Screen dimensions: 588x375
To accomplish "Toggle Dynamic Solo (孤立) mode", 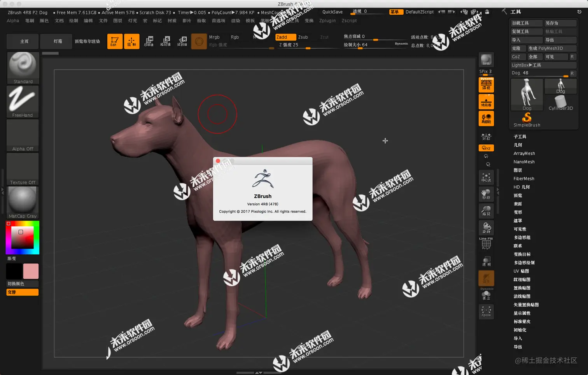I will click(x=486, y=295).
